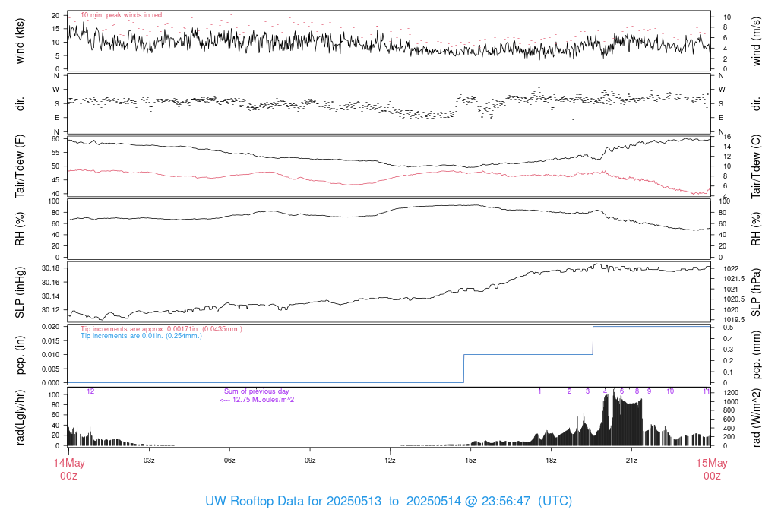Click the 'UW Rooftop Data' title at the bottom

[388, 502]
